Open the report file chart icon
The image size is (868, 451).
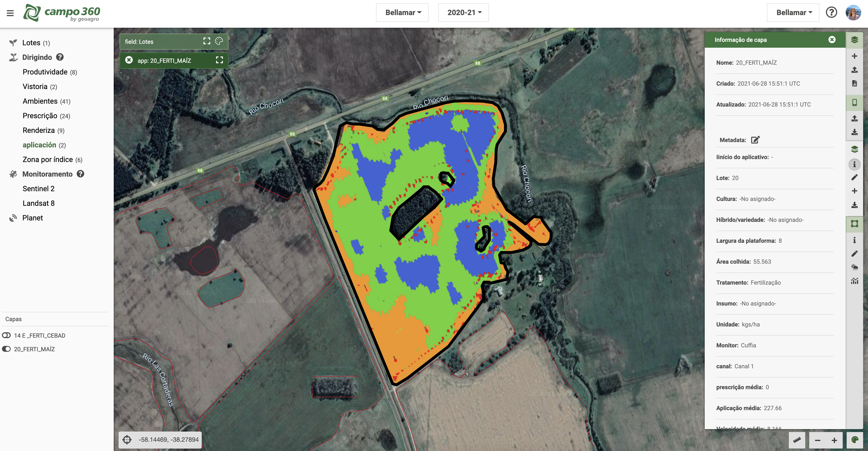(855, 83)
